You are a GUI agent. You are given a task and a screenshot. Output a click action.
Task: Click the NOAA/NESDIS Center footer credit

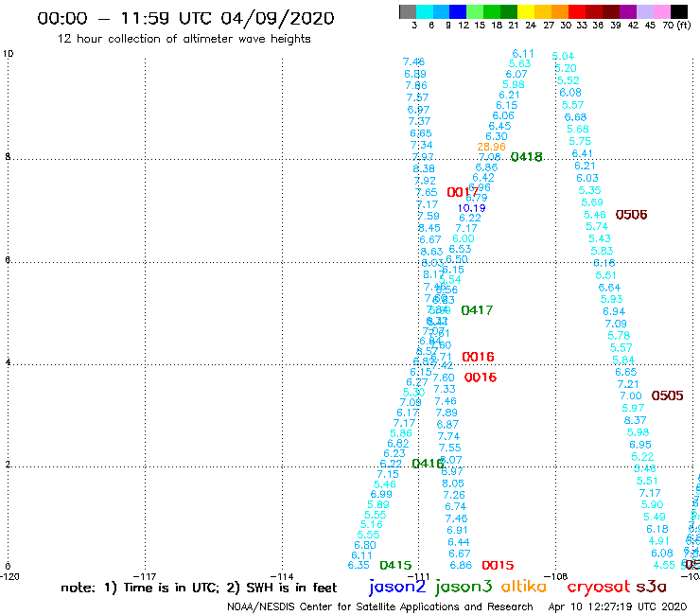tap(380, 606)
